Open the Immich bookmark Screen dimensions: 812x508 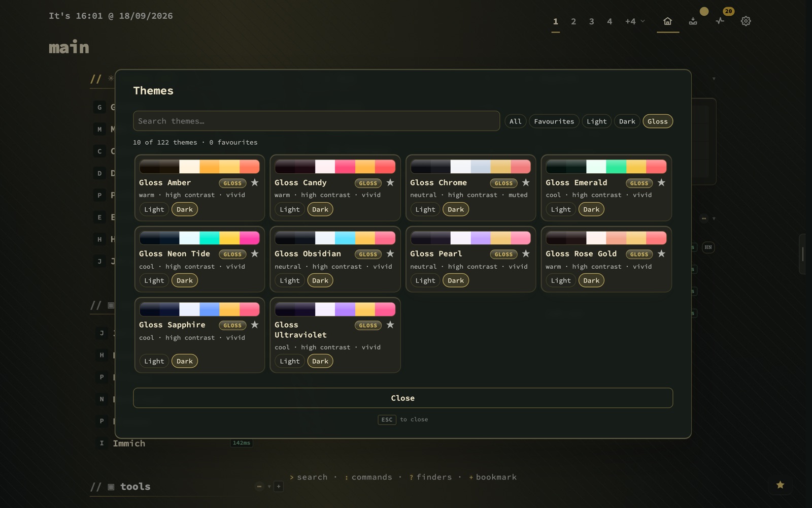129,443
